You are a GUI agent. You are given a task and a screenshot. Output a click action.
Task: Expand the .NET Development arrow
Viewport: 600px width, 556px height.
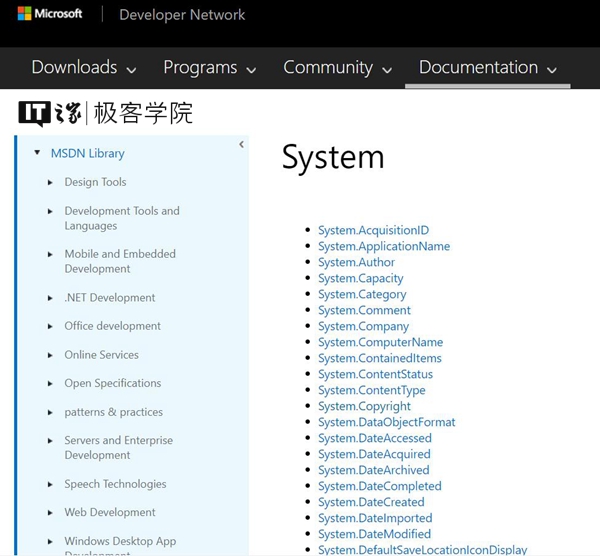(x=50, y=298)
